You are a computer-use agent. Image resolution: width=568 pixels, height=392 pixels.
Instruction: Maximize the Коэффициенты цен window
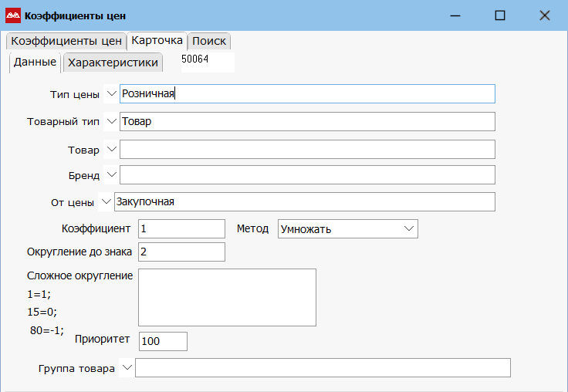click(x=500, y=15)
